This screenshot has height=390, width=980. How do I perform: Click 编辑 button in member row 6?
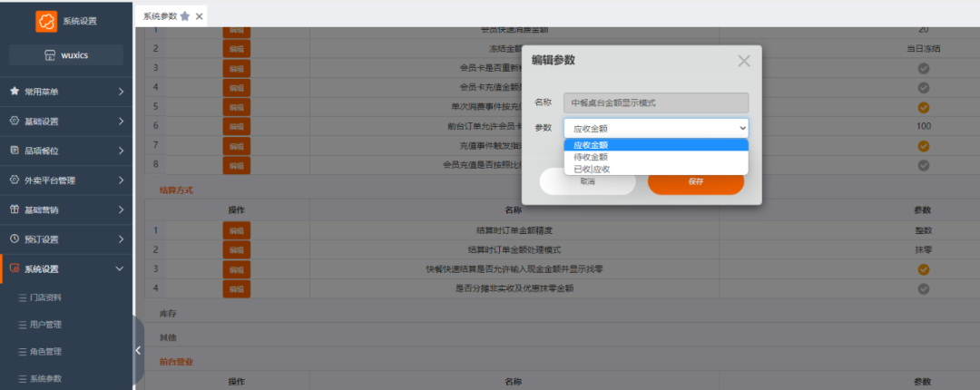point(236,126)
